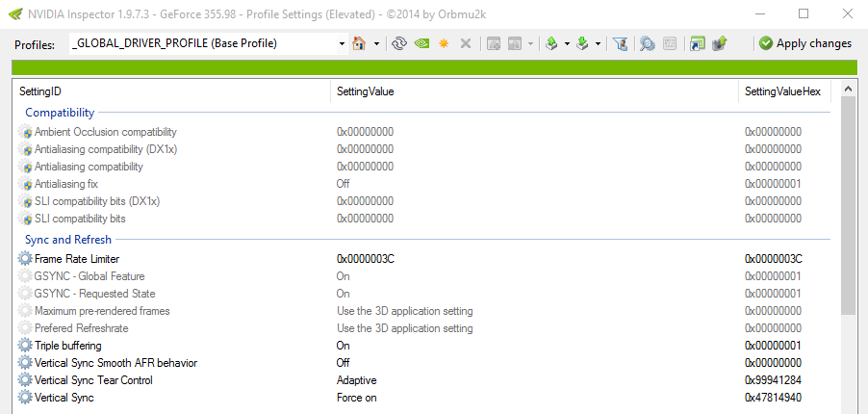868x414 pixels.
Task: Click the import profiles icon with down arrow
Action: coord(582,43)
